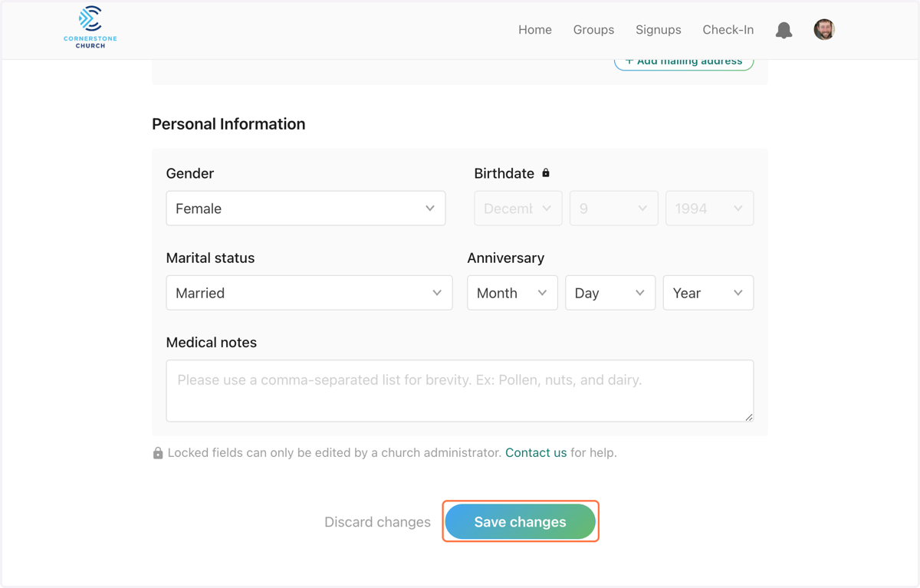Click the Medical notes label

point(212,343)
